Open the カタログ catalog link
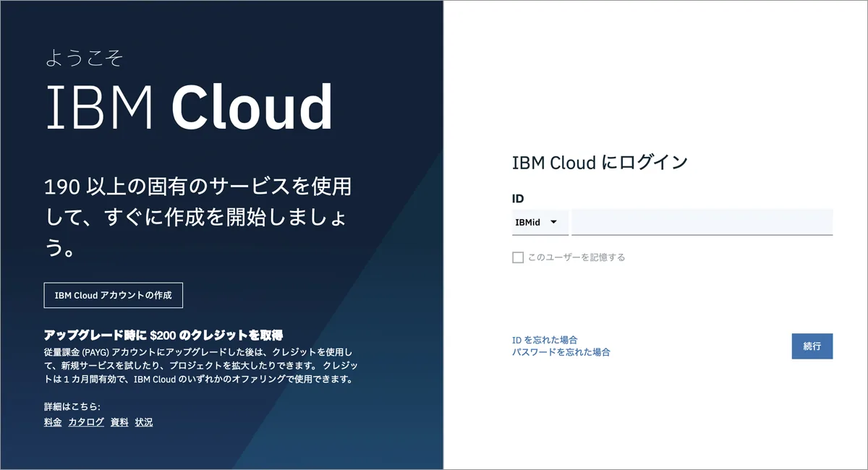 [x=86, y=422]
